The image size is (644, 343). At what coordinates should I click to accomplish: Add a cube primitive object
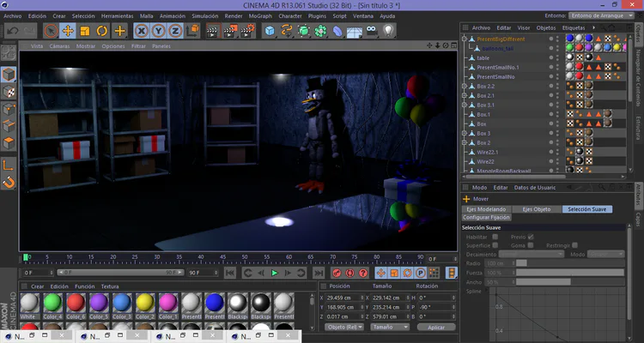270,31
